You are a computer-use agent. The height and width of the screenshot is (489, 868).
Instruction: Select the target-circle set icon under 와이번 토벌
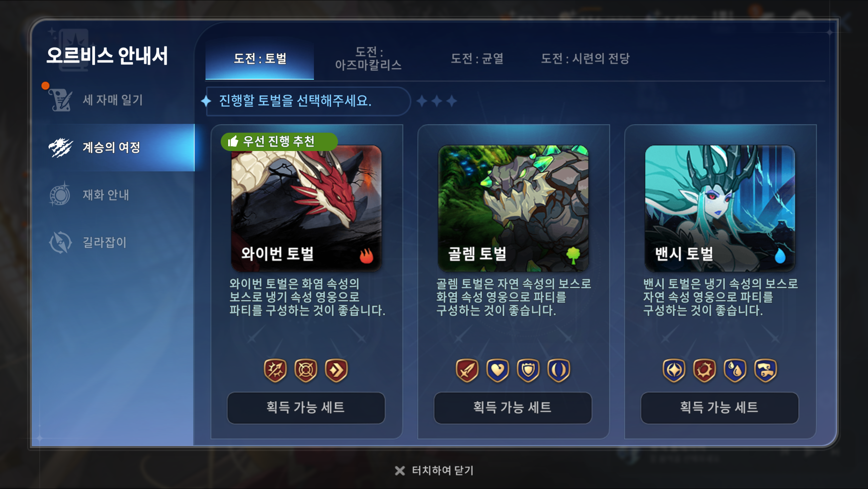[x=306, y=370]
